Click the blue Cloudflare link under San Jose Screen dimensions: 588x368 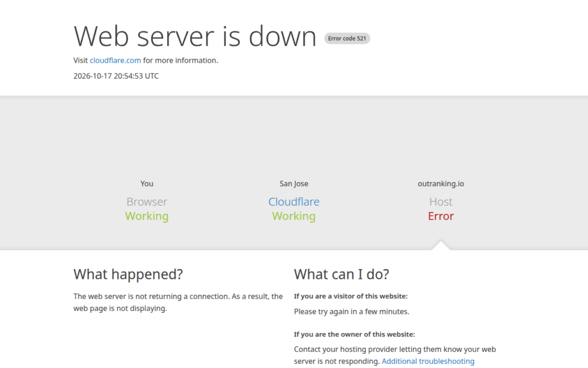[293, 202]
